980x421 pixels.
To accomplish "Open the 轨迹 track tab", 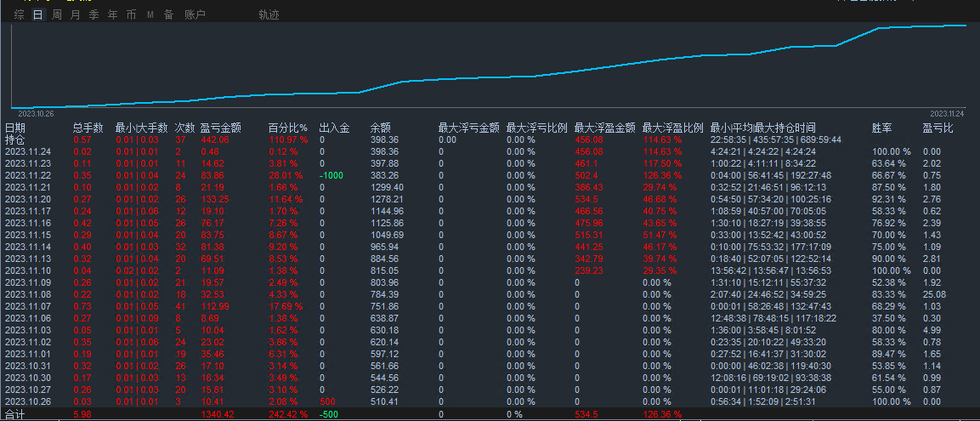I will 269,15.
